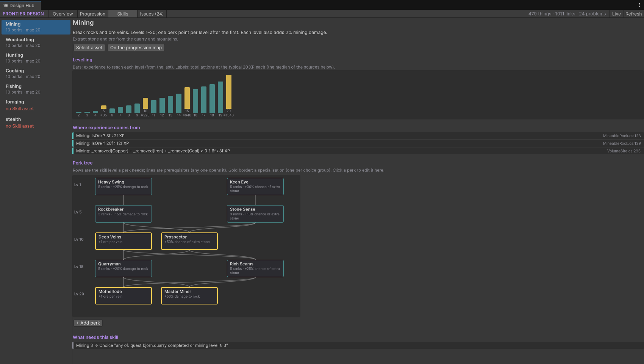Select the Deep Veins specialisation perk
Image resolution: width=644 pixels, height=364 pixels.
(123, 241)
